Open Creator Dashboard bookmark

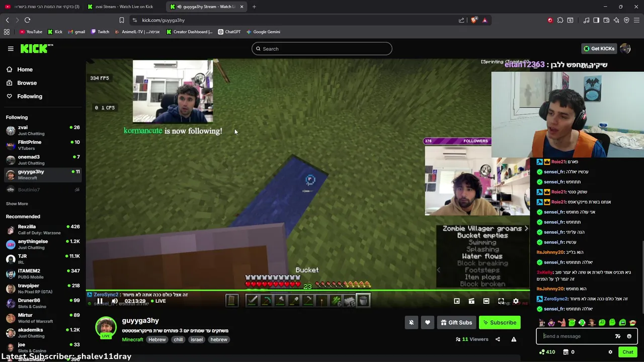pyautogui.click(x=189, y=32)
